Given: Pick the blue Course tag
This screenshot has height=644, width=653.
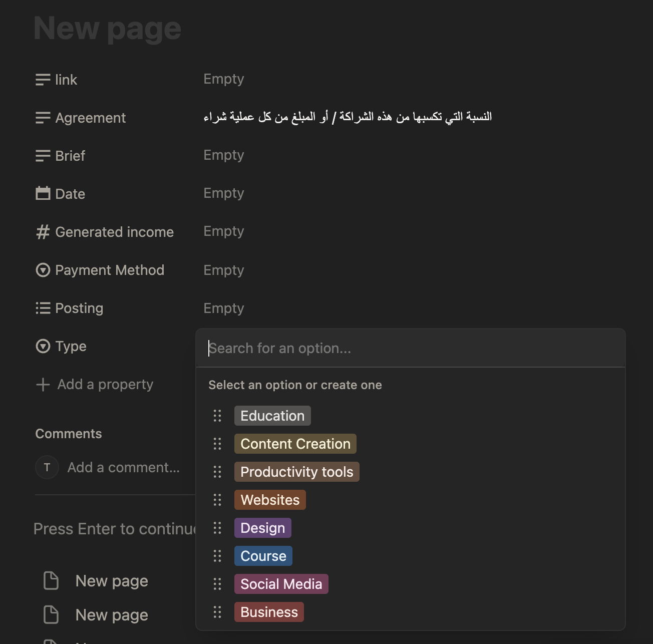Looking at the screenshot, I should 263,556.
